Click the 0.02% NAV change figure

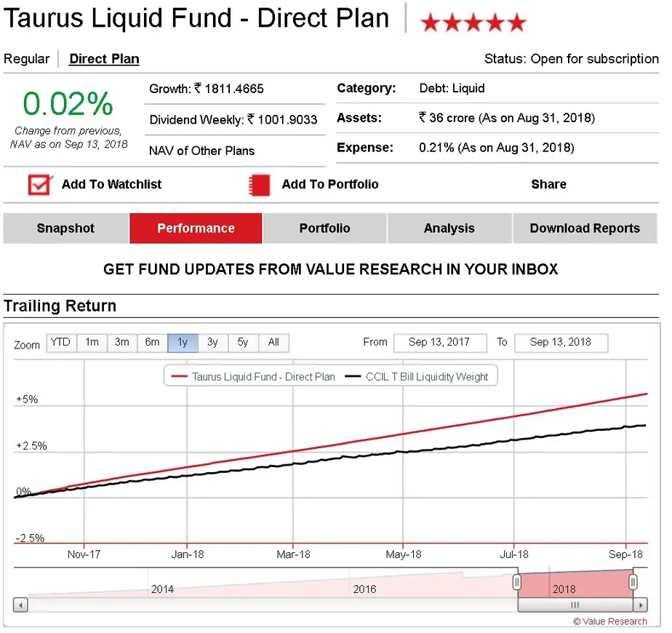[68, 104]
